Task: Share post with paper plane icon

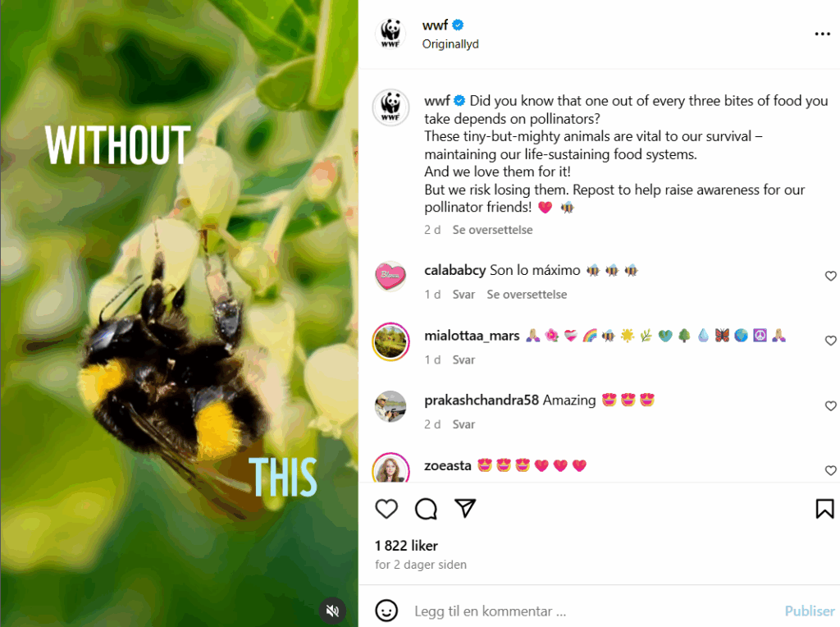Action: pyautogui.click(x=465, y=508)
